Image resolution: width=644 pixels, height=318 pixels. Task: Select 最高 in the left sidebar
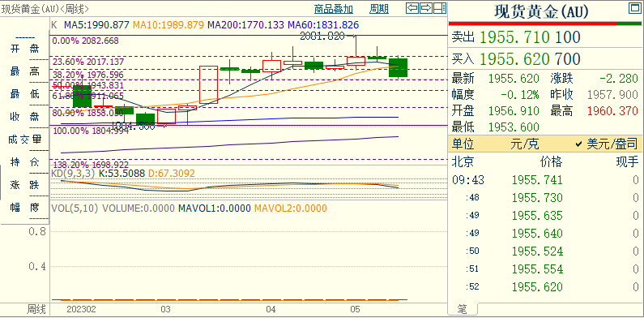[x=24, y=72]
